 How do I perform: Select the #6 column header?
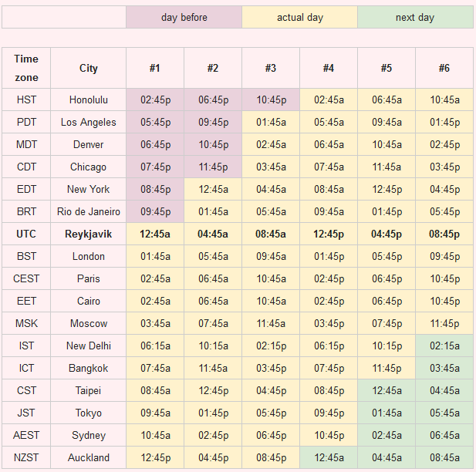click(444, 68)
